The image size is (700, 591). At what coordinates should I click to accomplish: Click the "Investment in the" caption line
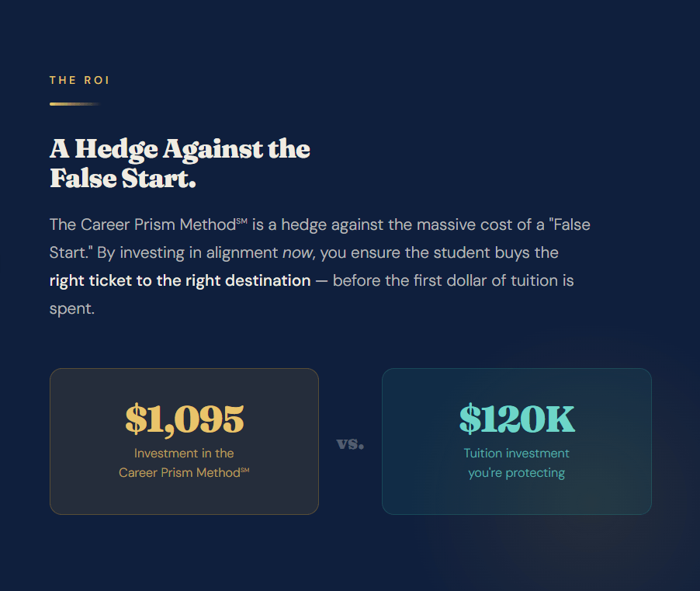[184, 454]
